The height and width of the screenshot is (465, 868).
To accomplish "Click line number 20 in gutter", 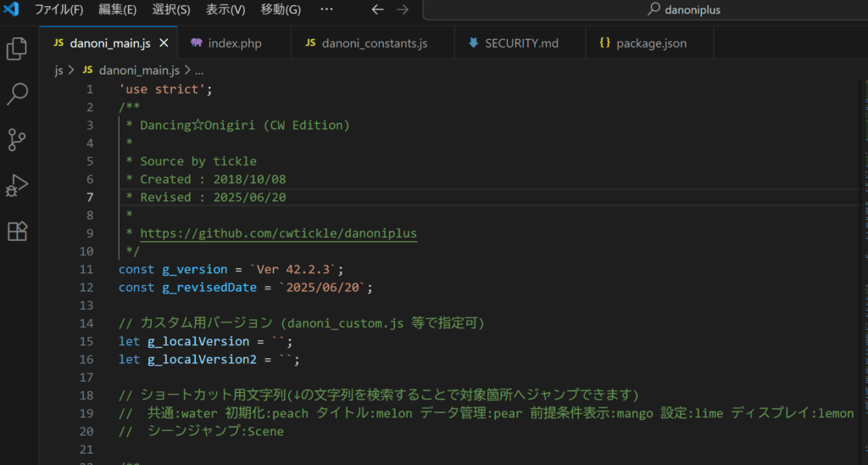I will (x=86, y=431).
